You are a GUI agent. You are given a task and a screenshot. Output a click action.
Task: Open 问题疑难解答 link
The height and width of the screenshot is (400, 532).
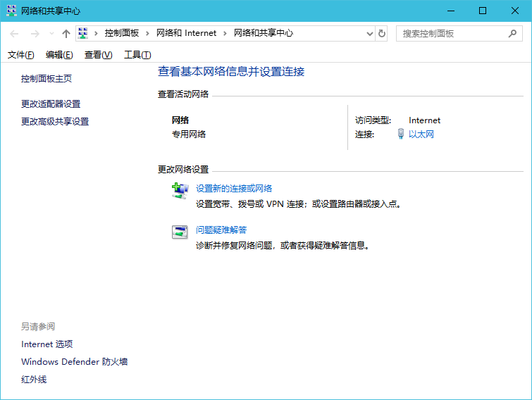pos(221,230)
